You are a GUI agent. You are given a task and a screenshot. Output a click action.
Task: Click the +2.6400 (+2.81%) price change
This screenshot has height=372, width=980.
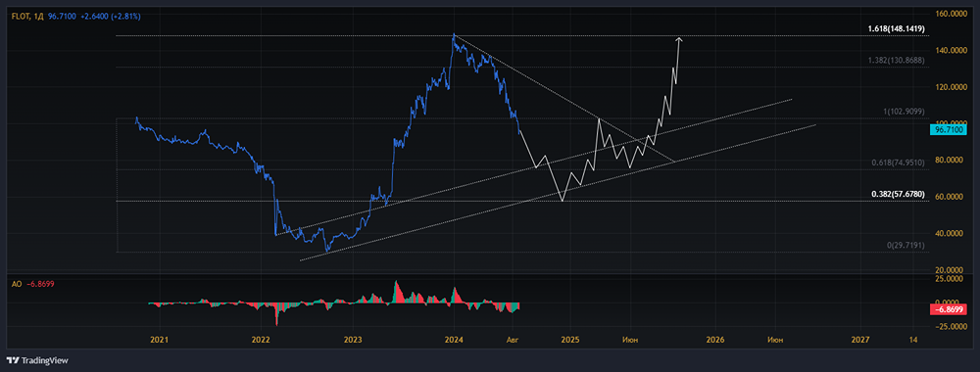point(112,16)
